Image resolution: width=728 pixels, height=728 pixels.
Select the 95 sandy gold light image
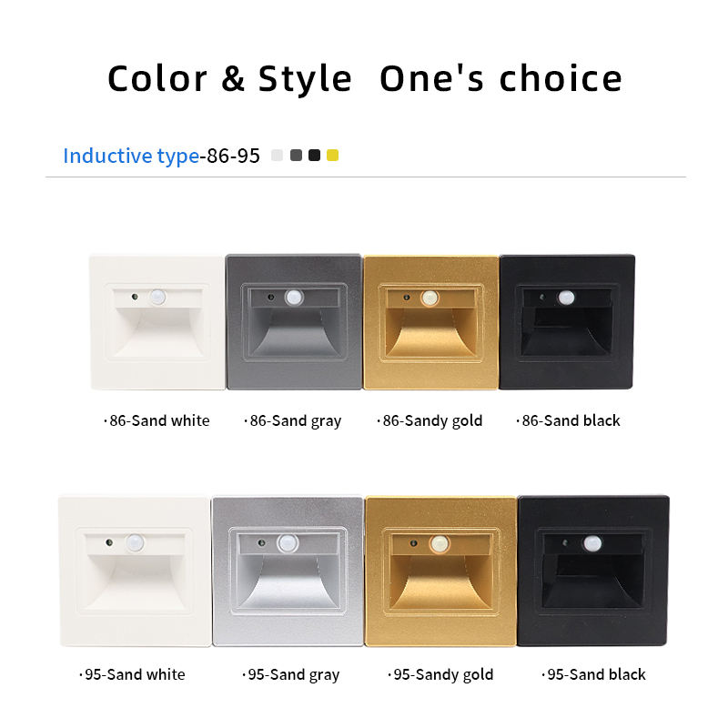[440, 571]
